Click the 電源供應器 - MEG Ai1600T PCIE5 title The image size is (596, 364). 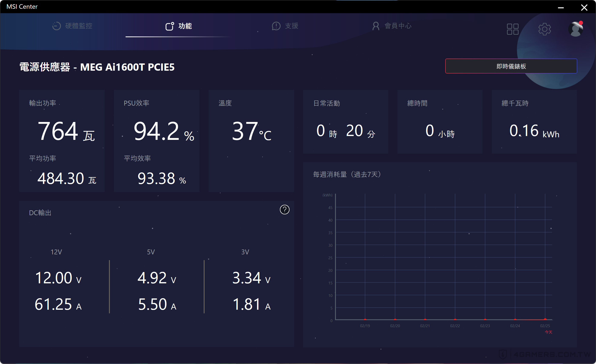click(97, 67)
